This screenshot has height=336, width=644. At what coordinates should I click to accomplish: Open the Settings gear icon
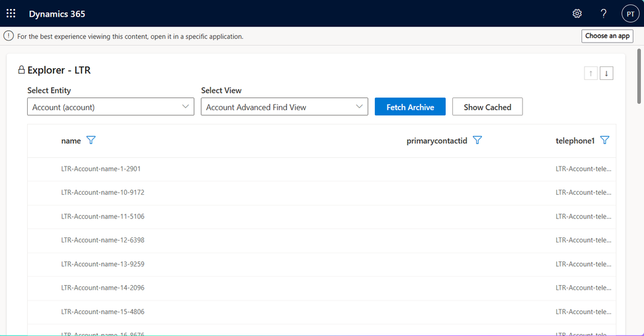(x=577, y=14)
